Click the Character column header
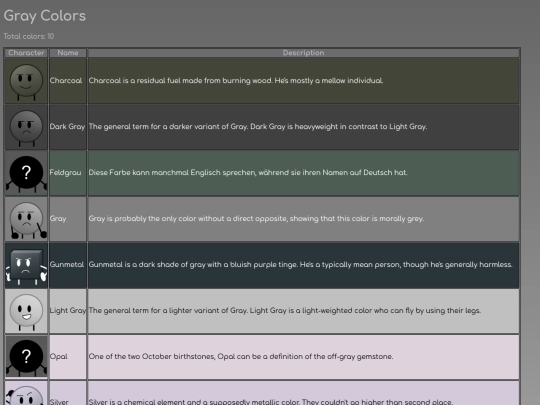 click(x=26, y=53)
